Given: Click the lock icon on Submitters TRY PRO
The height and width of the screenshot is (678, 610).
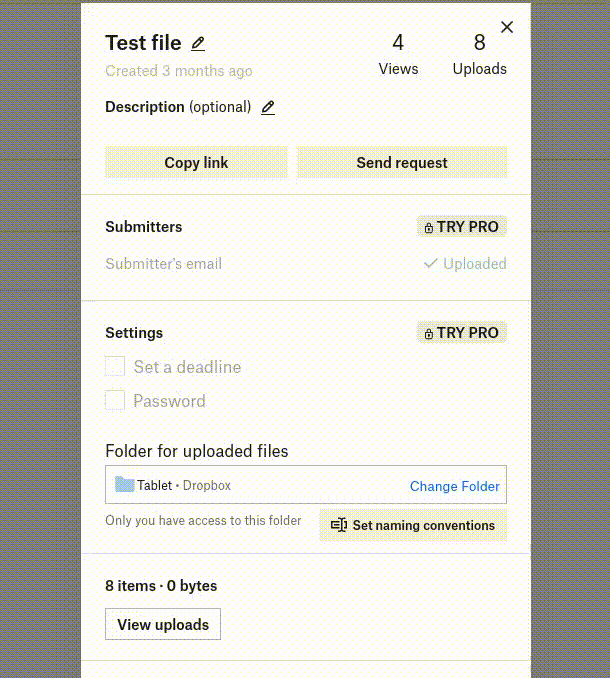Looking at the screenshot, I should click(429, 228).
